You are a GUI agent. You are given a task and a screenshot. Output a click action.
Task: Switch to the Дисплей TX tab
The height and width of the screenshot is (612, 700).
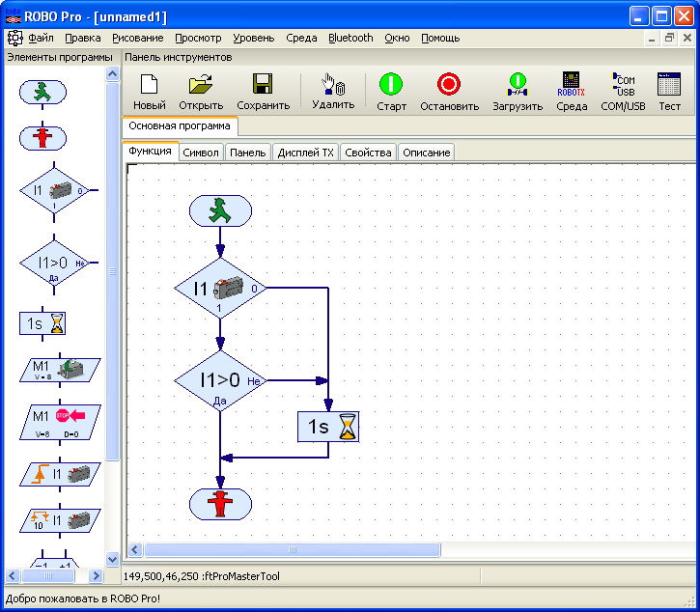305,153
